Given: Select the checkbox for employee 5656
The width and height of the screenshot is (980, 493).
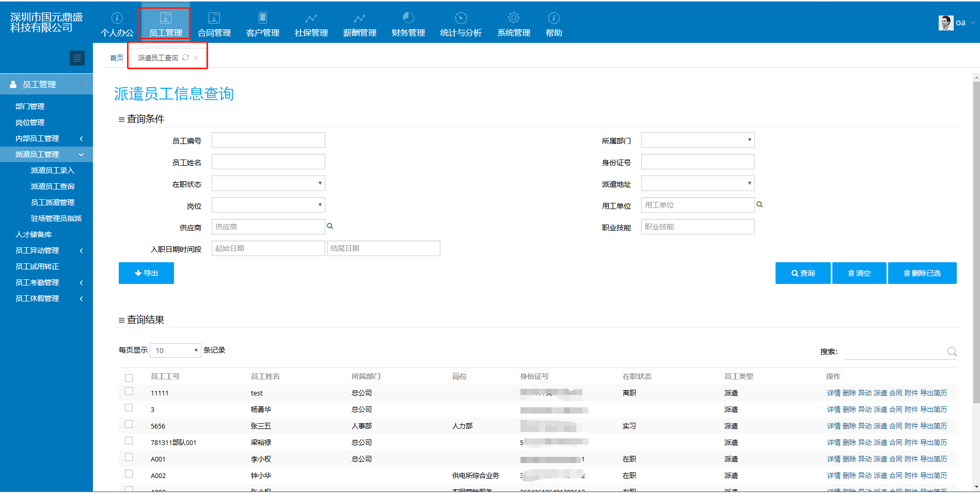Looking at the screenshot, I should pos(129,424).
